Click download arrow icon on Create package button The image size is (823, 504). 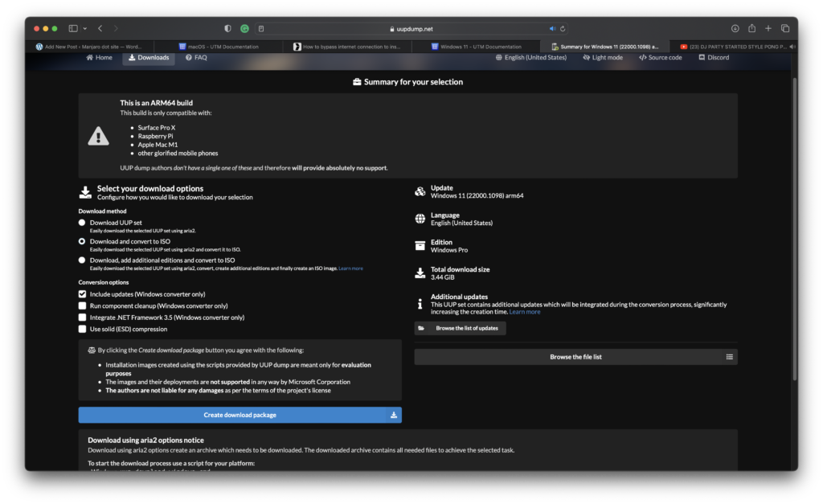[394, 415]
